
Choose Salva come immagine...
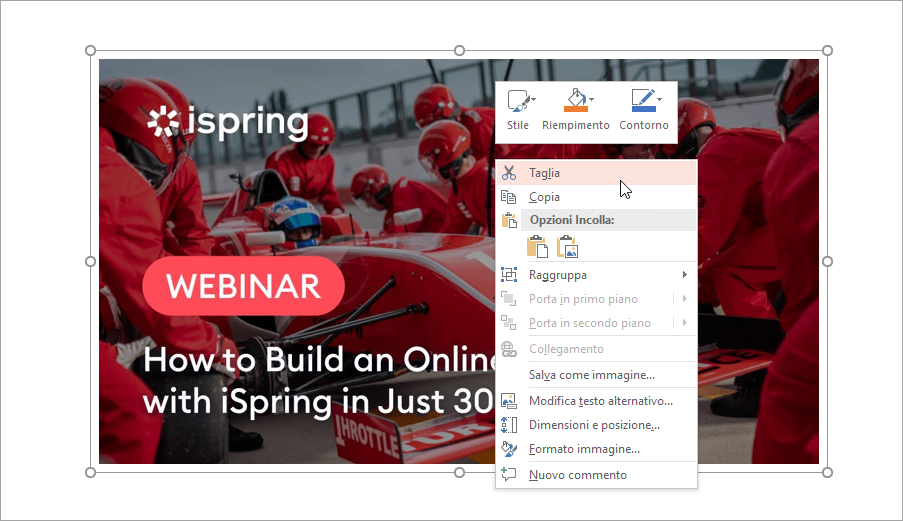pyautogui.click(x=592, y=375)
